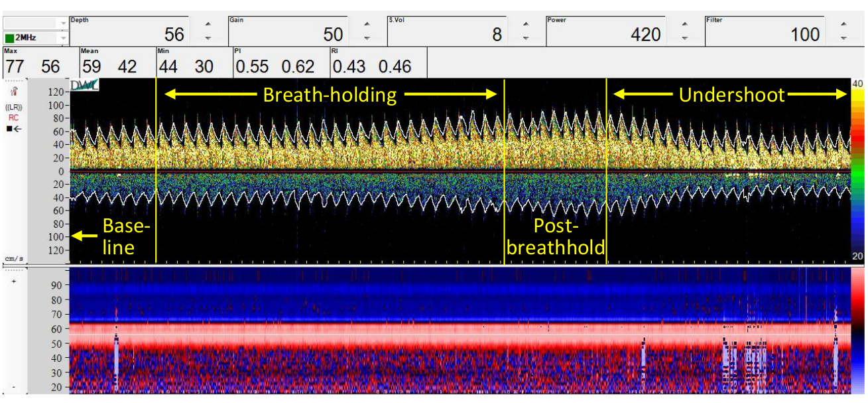Increase Gain with the up arrow

pyautogui.click(x=367, y=25)
